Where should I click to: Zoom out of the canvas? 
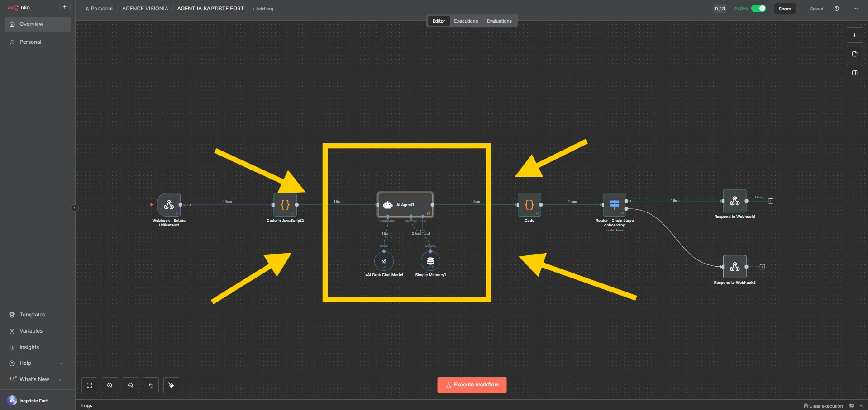[x=130, y=386]
